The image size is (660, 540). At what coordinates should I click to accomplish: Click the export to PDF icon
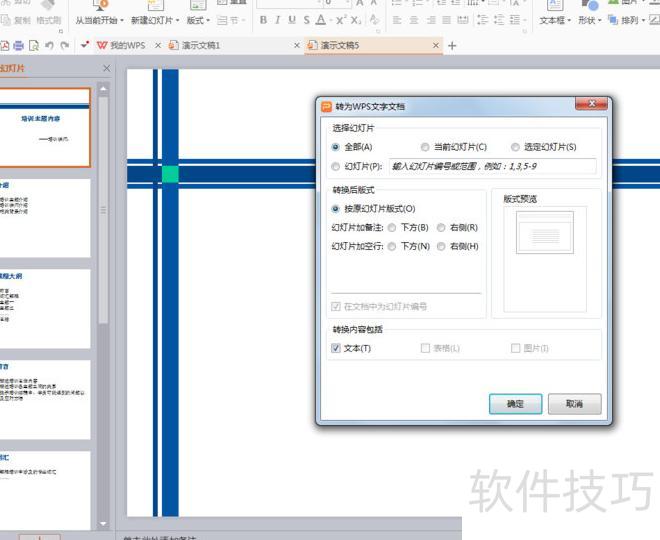[x=4, y=45]
